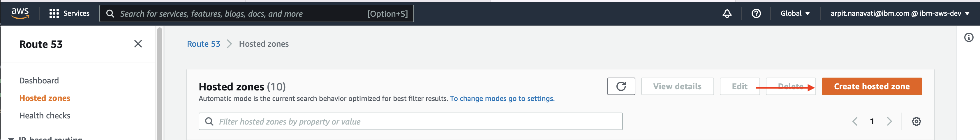Open the notifications bell

727,14
